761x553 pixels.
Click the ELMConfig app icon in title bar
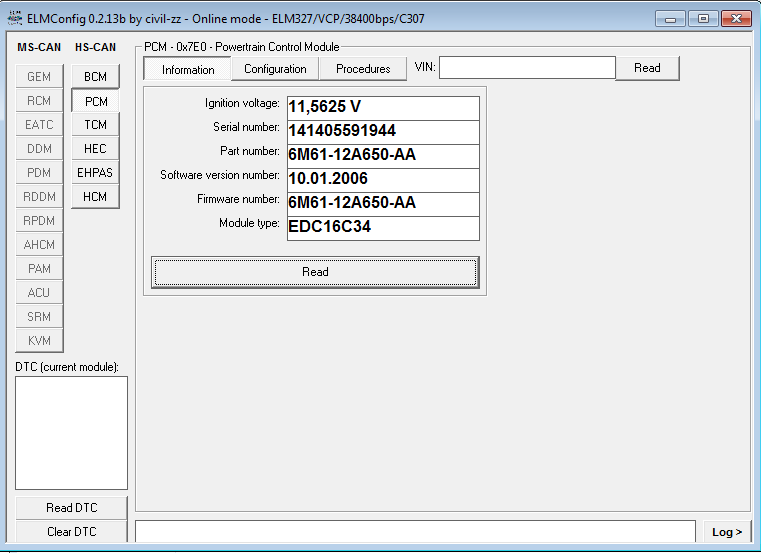pos(14,19)
